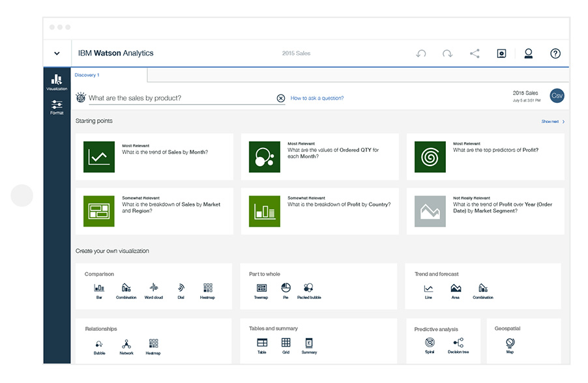Open "Sales by Market and Region" breakdown card
Screen dimensions: 588x383
coord(154,211)
